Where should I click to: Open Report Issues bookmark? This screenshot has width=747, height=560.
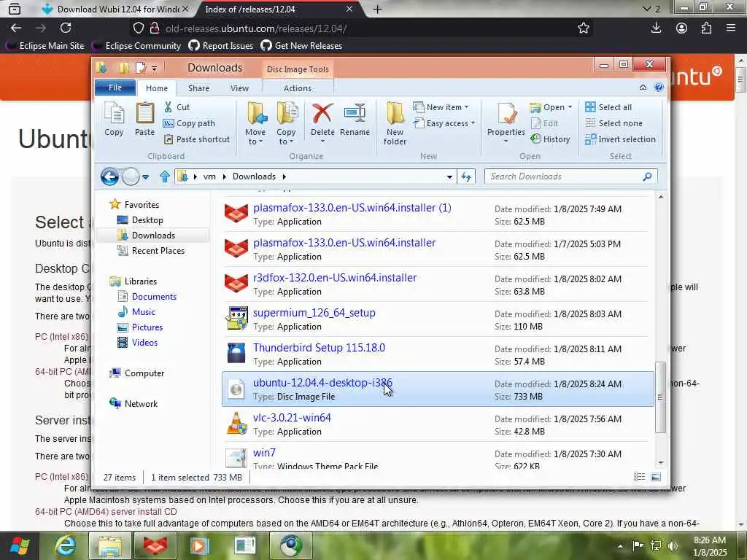tap(221, 46)
